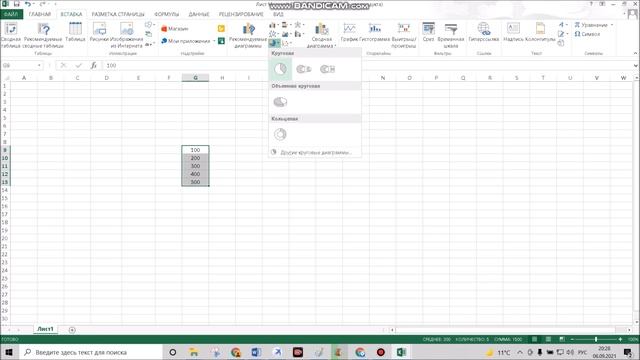This screenshot has height=360, width=640.
Task: Open the Store (Магазин) add-ins
Action: [x=175, y=29]
